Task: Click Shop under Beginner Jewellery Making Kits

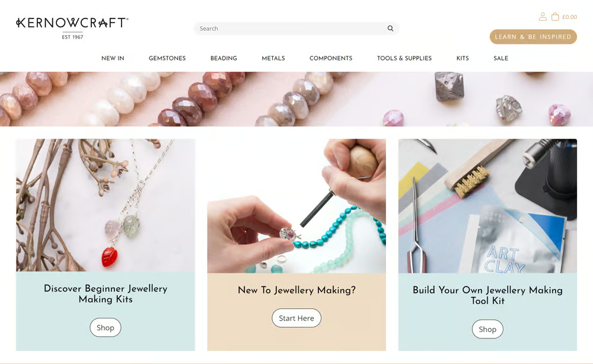Action: pyautogui.click(x=106, y=328)
